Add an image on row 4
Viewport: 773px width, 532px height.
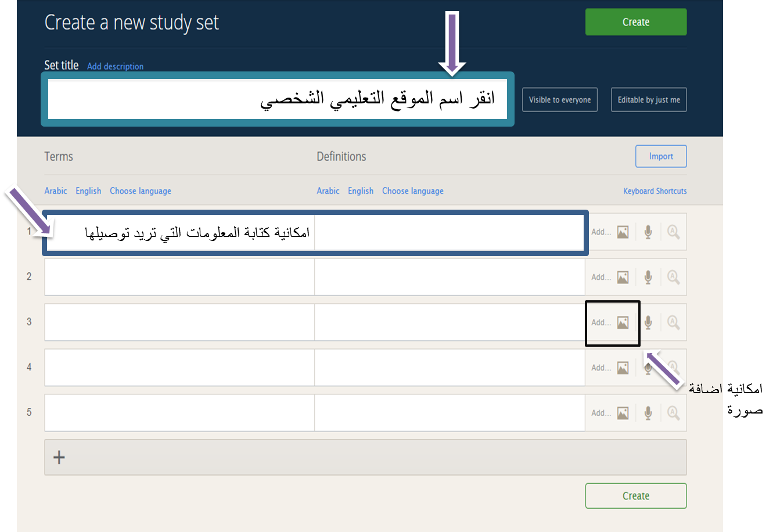[x=623, y=367]
